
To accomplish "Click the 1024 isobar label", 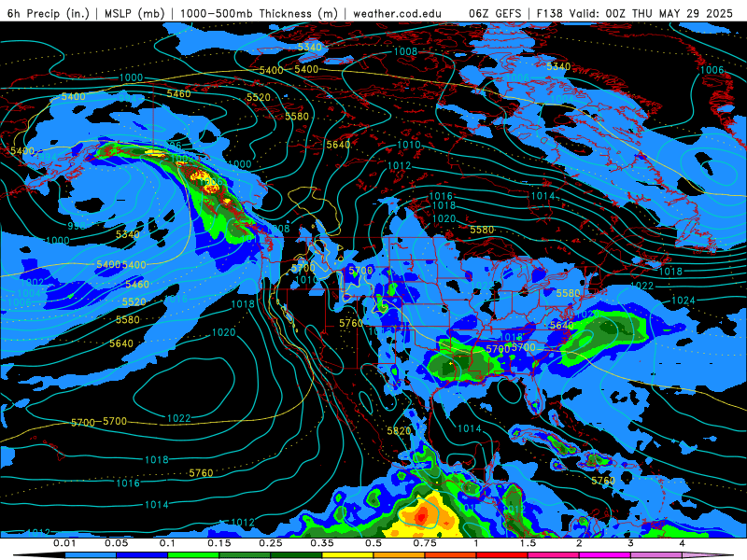I will (x=684, y=301).
